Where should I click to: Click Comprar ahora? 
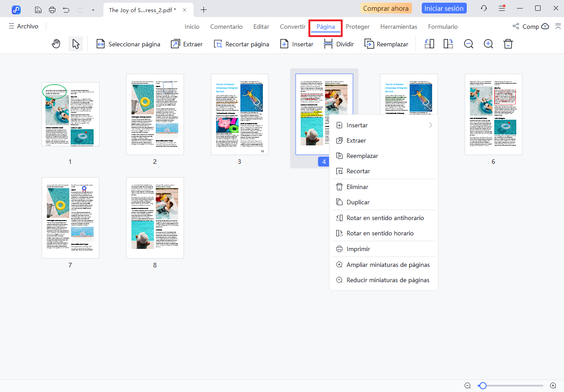click(386, 8)
